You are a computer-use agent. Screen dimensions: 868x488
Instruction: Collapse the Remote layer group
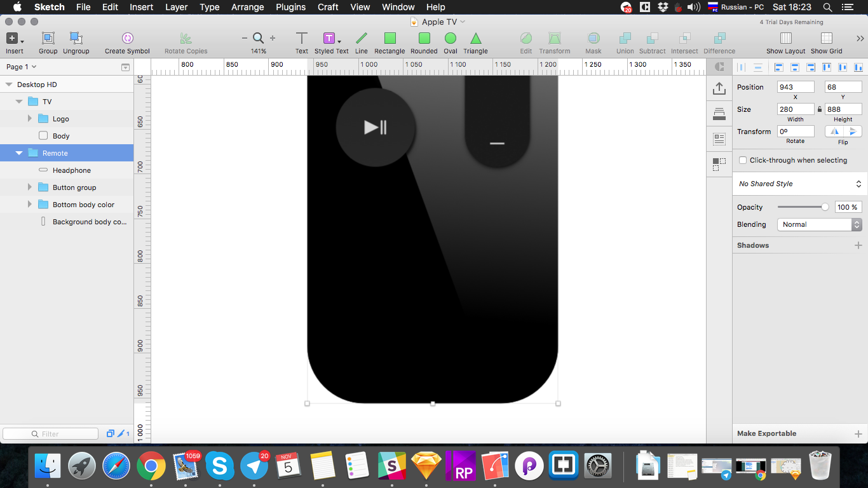coord(19,153)
